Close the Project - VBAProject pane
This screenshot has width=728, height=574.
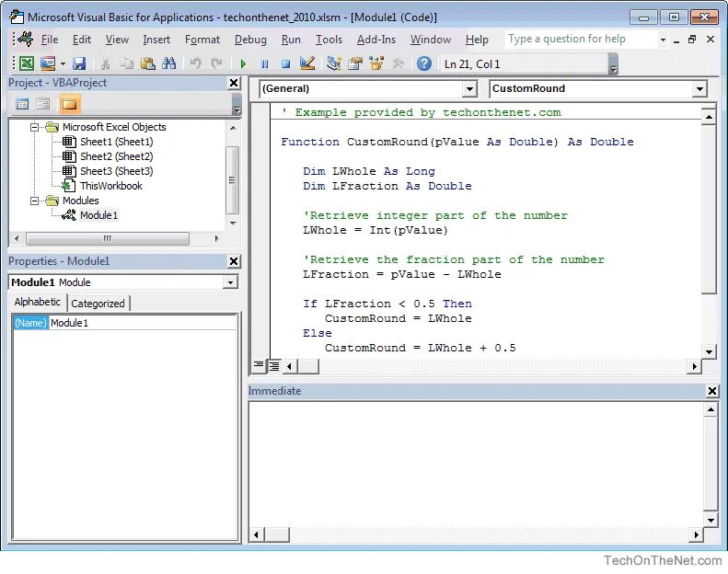click(x=234, y=83)
